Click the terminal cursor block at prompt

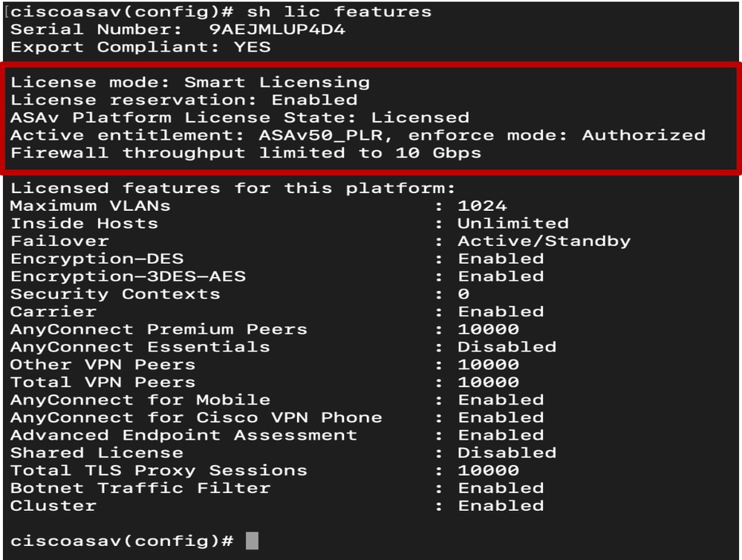253,541
